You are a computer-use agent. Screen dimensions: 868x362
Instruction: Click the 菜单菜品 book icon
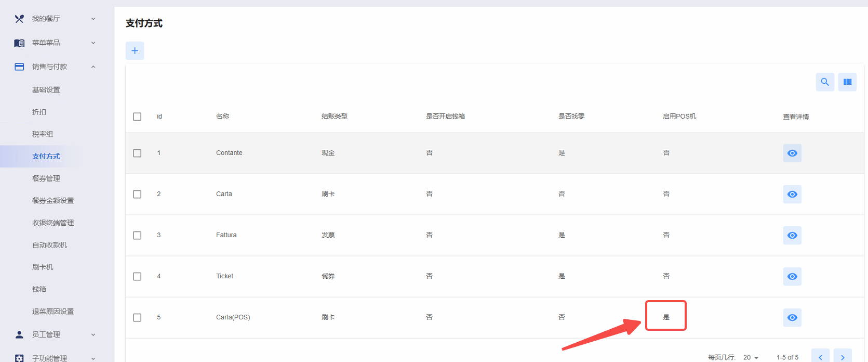19,43
